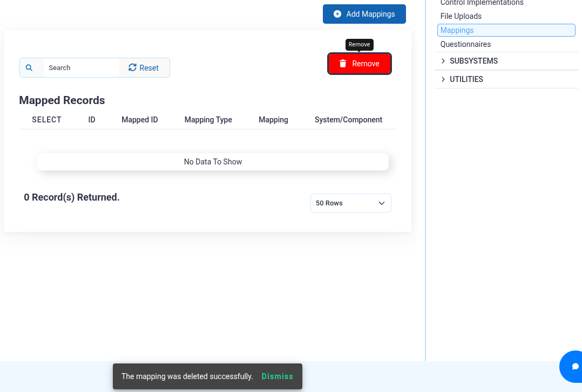Click the UTILITIES chevron arrow
582x392 pixels.
pyautogui.click(x=443, y=79)
